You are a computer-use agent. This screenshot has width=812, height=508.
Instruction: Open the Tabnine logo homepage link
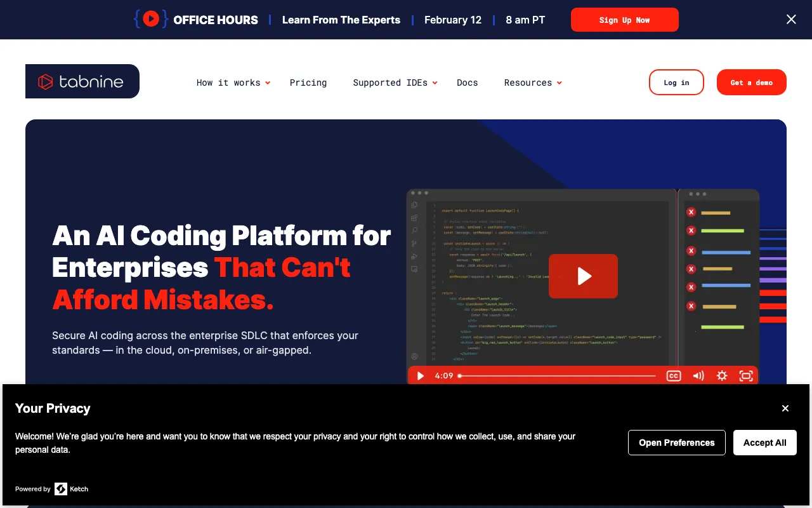pyautogui.click(x=82, y=81)
